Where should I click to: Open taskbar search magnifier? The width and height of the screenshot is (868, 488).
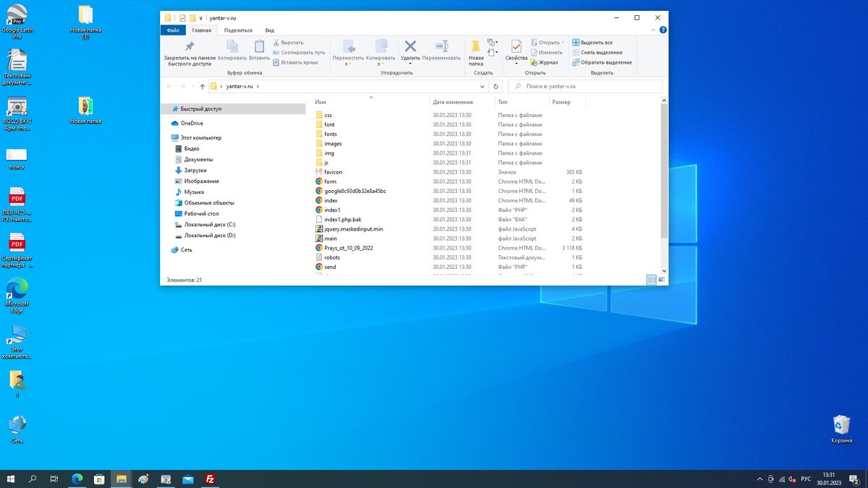coord(33,479)
